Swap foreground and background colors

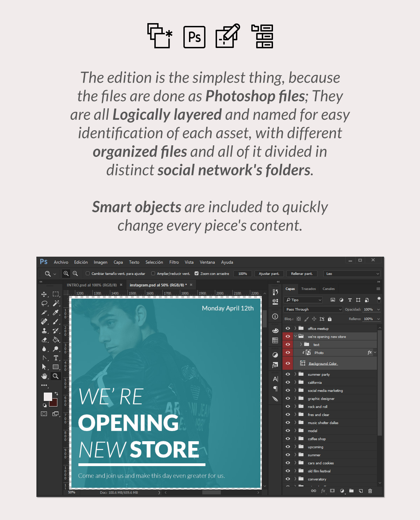(56, 394)
